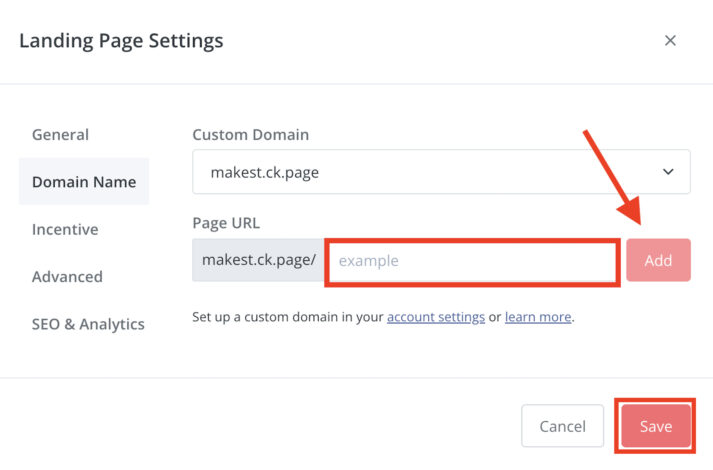Focus the Page URL example input field
The height and width of the screenshot is (470, 713).
(x=471, y=261)
